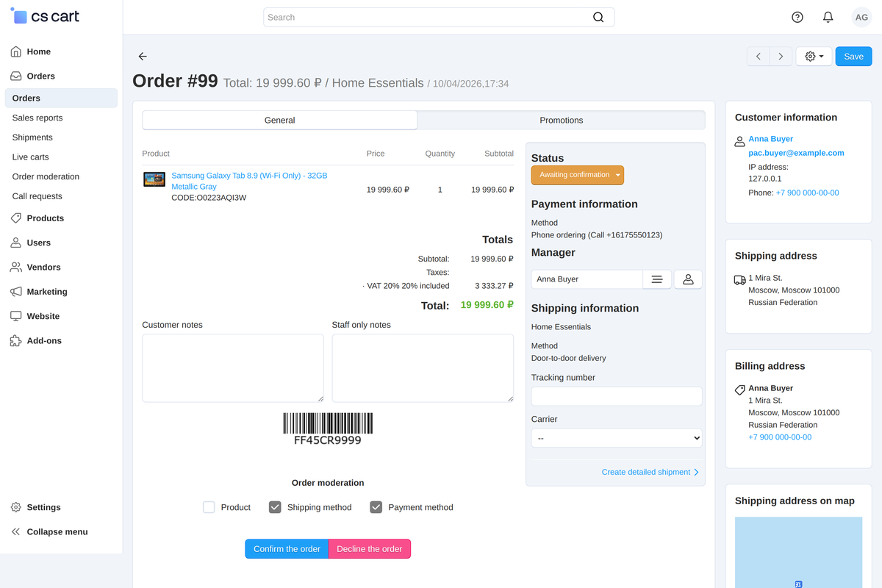Screen dimensions: 882x588
Task: Open Order moderation page
Action: coord(46,176)
